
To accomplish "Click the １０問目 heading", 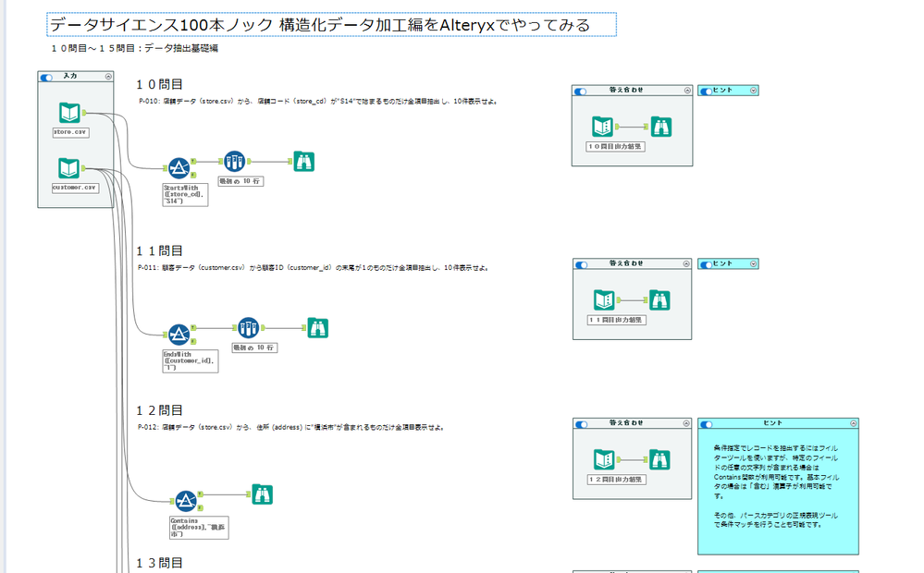I will [160, 85].
